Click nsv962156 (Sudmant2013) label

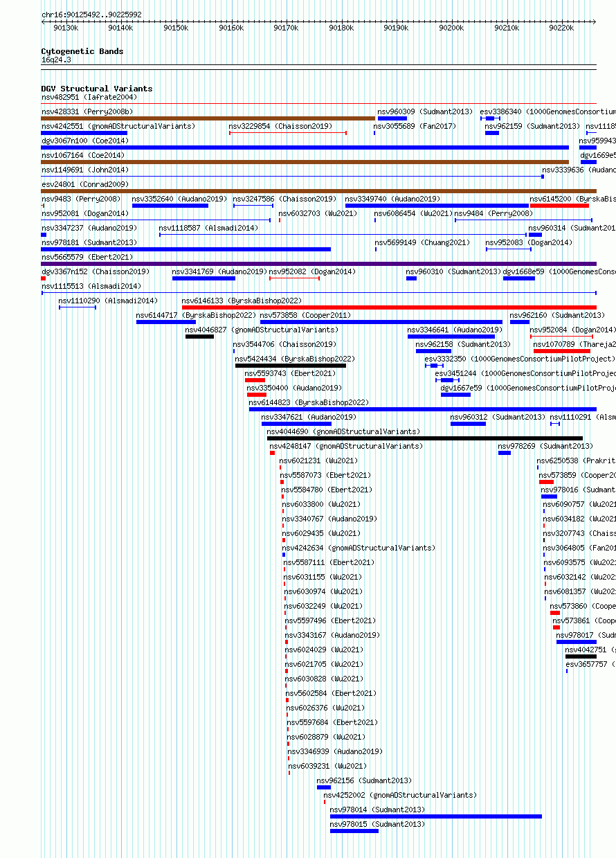tap(364, 780)
